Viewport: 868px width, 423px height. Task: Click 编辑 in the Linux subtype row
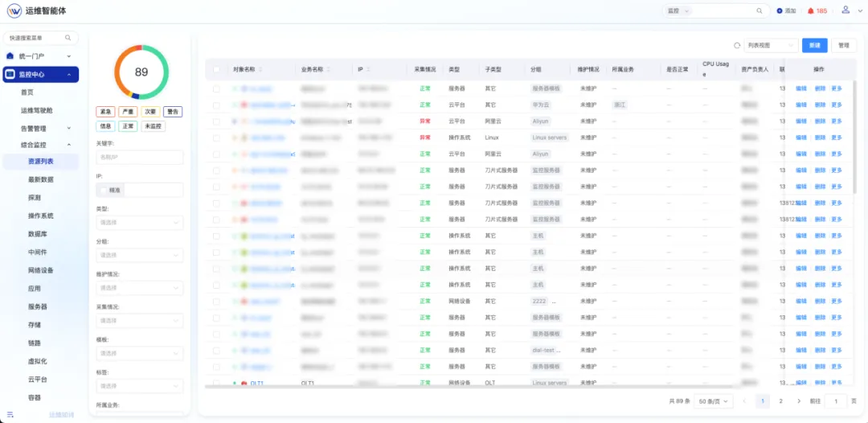tap(801, 138)
